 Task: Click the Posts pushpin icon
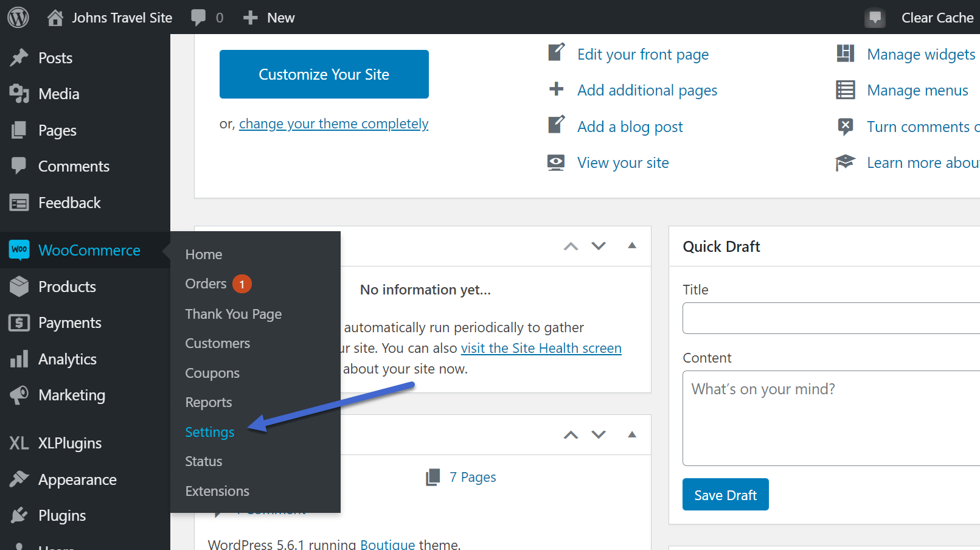(19, 58)
